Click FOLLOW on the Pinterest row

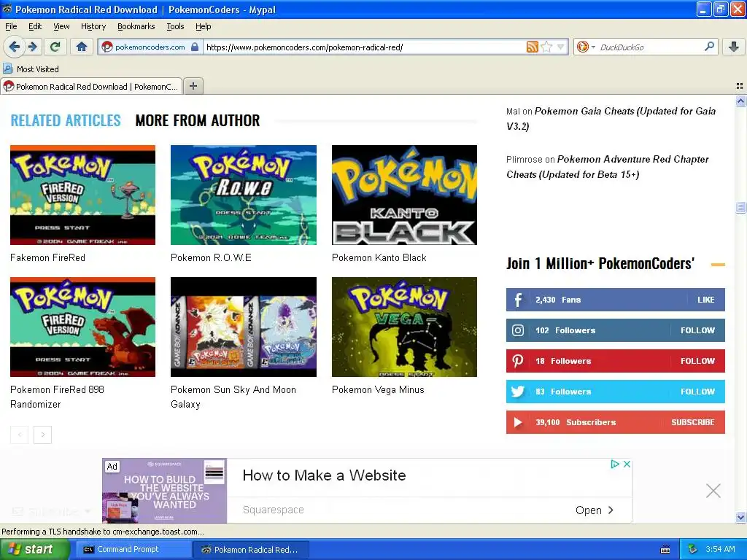pos(697,361)
